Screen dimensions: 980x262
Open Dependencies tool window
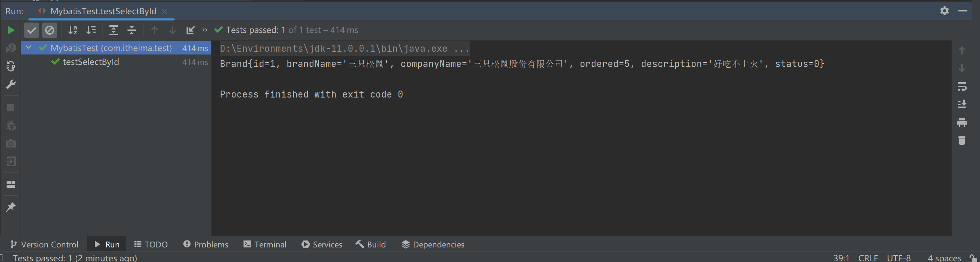click(433, 245)
